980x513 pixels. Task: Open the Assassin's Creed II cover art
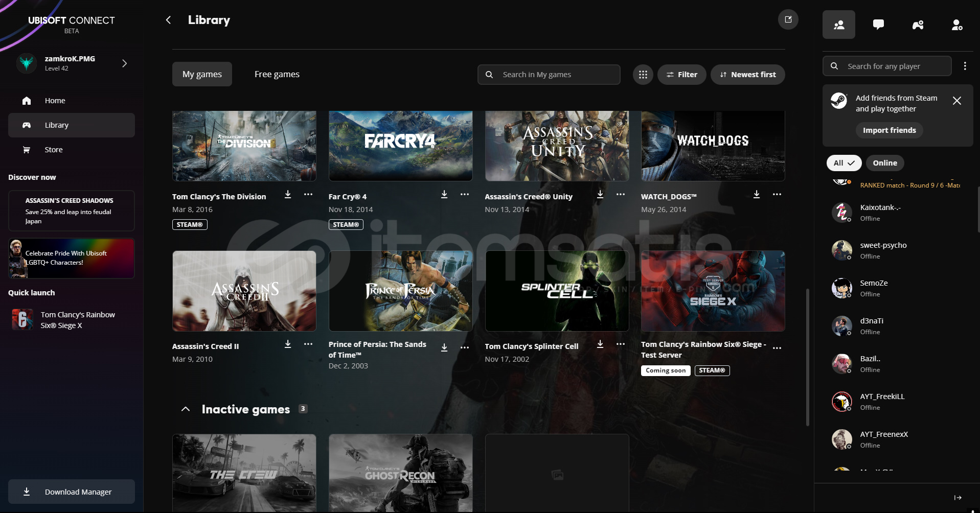click(x=244, y=291)
